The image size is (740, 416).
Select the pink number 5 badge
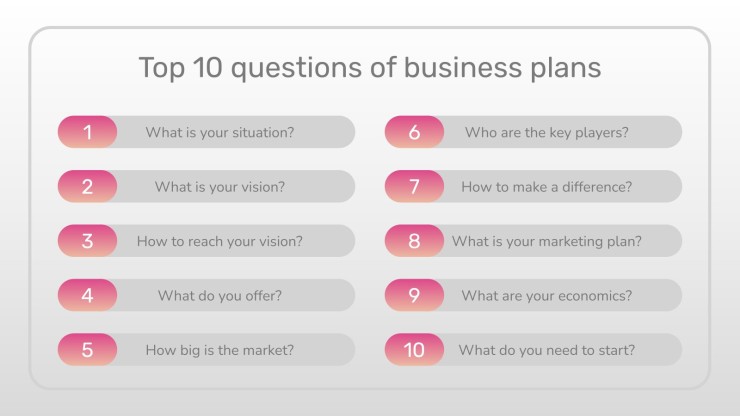tap(87, 349)
